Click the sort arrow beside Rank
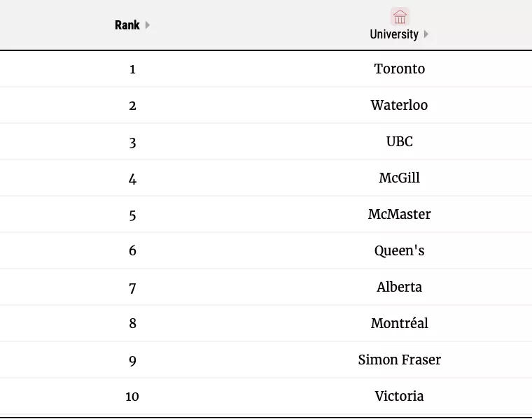Viewport: 532px width, 419px height. point(148,25)
